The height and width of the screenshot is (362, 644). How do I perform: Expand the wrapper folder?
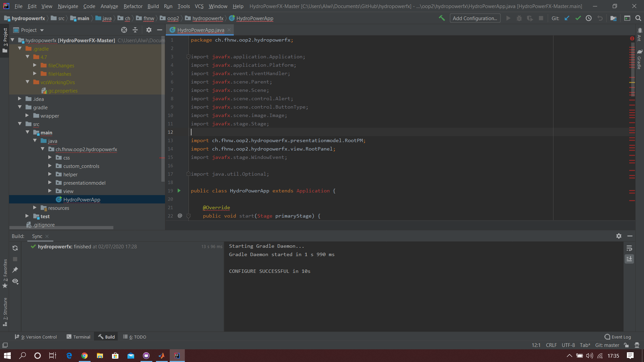pyautogui.click(x=27, y=116)
